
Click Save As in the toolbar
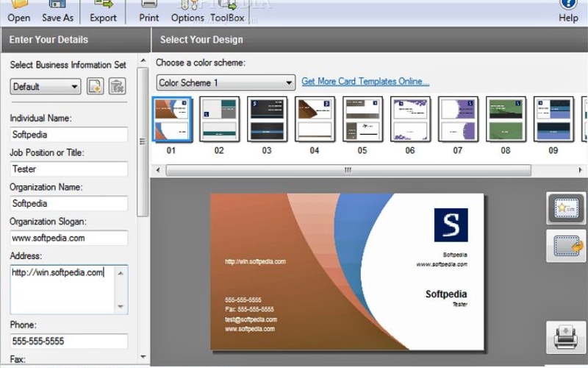[57, 12]
